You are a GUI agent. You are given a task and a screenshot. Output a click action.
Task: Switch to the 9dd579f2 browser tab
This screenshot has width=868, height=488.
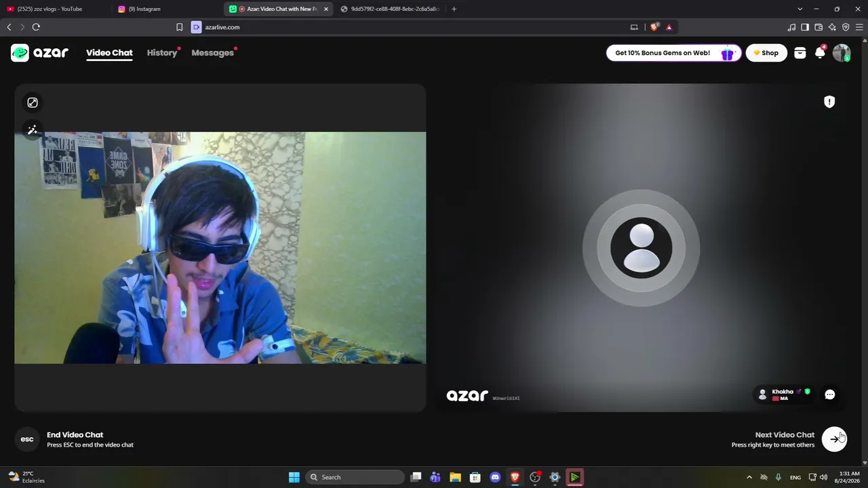390,9
